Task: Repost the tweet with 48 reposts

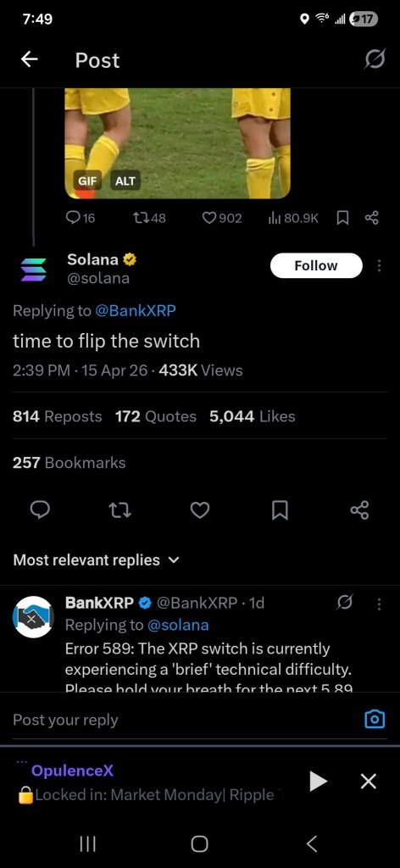Action: [x=149, y=218]
